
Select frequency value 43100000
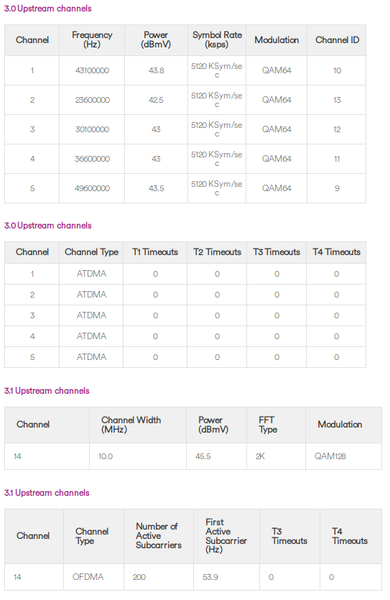pyautogui.click(x=92, y=70)
